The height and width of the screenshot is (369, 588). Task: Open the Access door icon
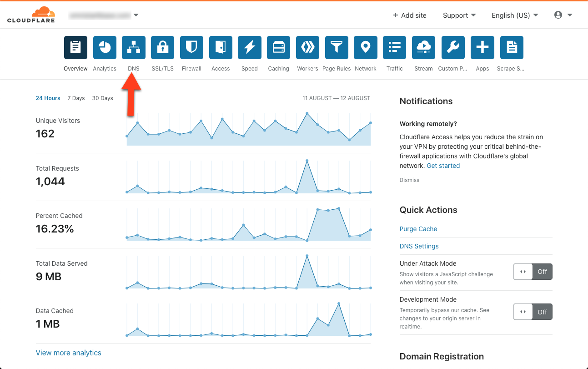(221, 48)
